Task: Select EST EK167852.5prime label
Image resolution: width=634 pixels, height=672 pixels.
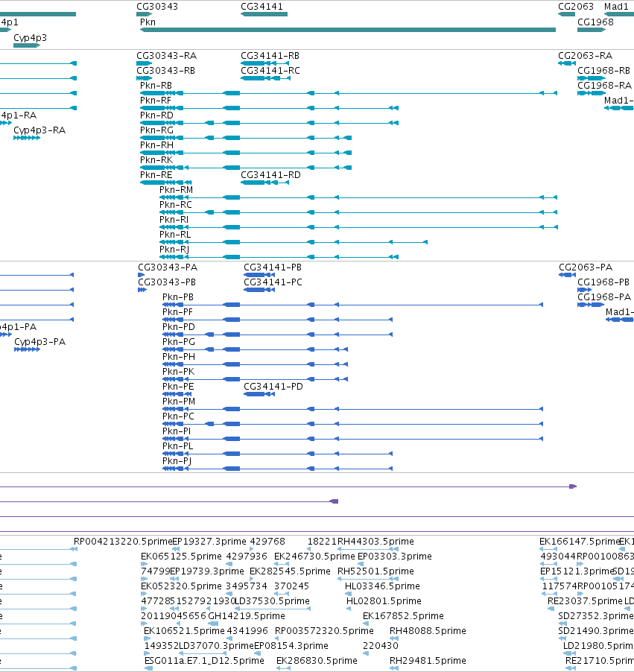Action: [403, 616]
